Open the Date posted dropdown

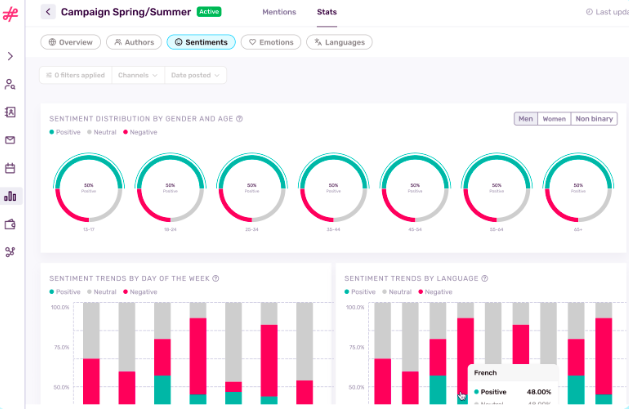click(195, 75)
